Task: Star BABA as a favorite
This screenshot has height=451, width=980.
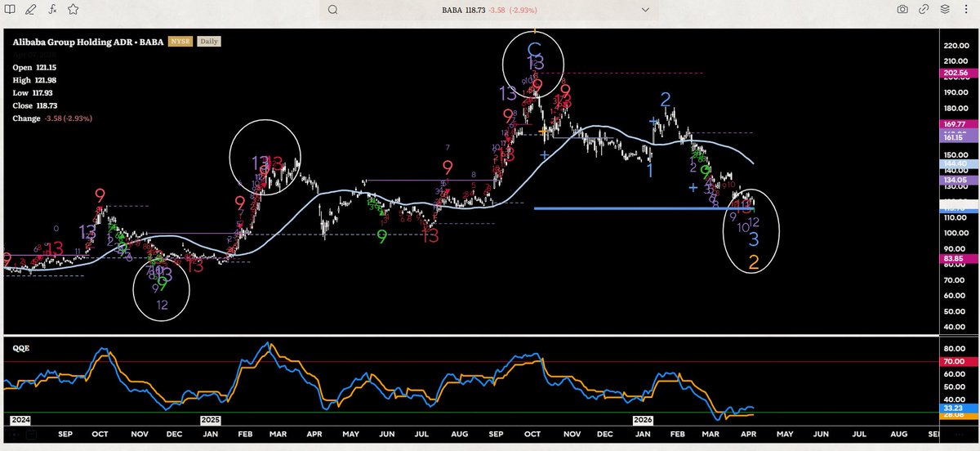Action: point(72,10)
